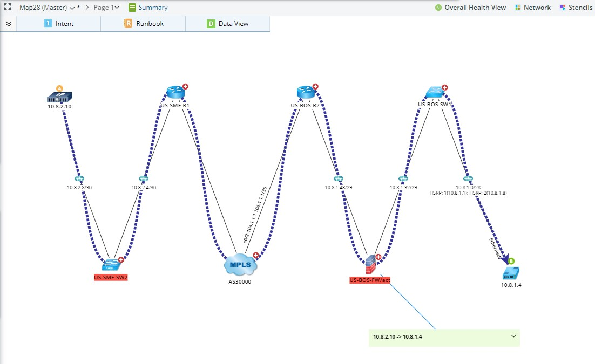The height and width of the screenshot is (364, 595).
Task: Switch to the Data View tab
Action: (x=228, y=24)
